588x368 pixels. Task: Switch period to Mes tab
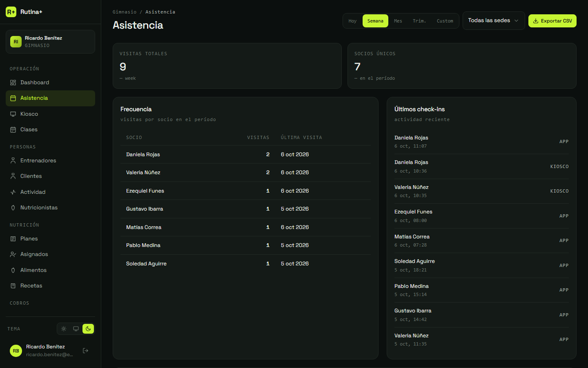click(398, 21)
